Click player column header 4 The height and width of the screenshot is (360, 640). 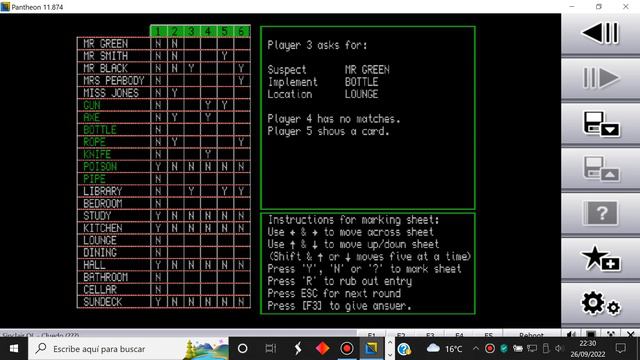tap(208, 31)
